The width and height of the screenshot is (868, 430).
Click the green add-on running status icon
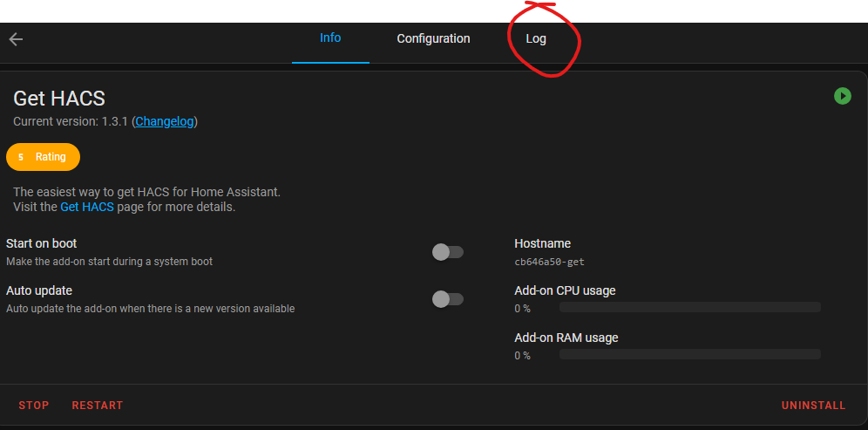point(842,96)
